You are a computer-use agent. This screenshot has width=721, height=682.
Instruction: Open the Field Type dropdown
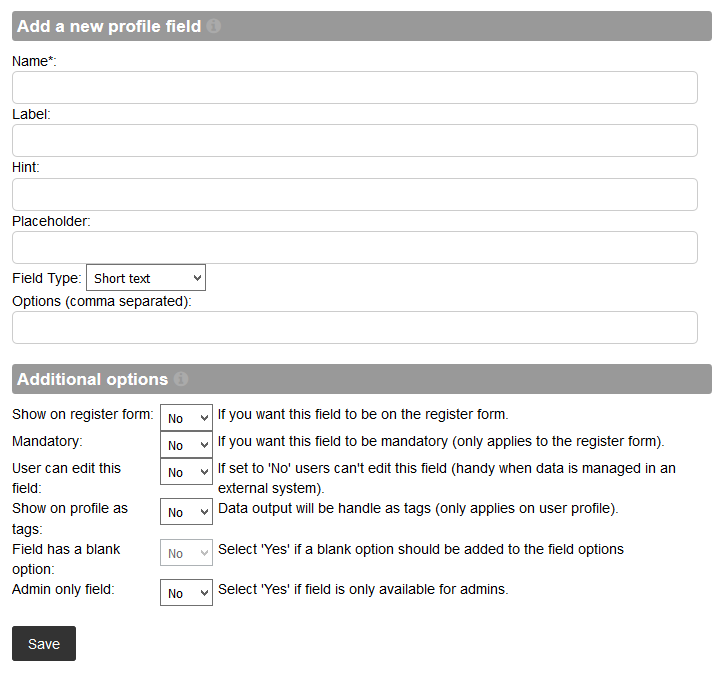(146, 278)
